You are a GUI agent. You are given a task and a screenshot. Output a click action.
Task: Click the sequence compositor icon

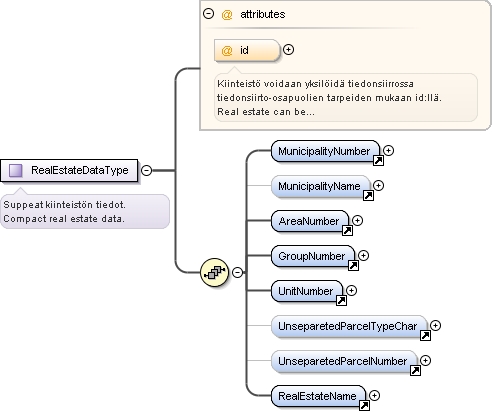point(215,272)
